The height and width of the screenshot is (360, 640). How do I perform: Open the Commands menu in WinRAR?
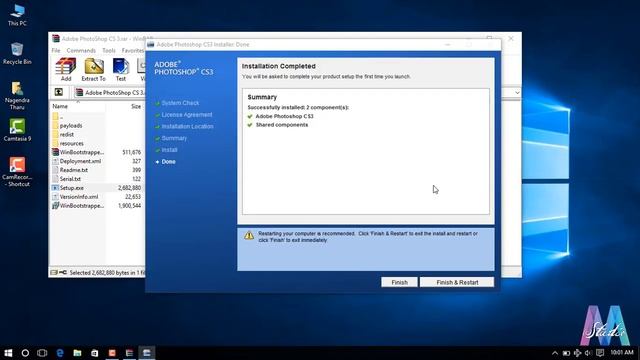click(x=81, y=50)
